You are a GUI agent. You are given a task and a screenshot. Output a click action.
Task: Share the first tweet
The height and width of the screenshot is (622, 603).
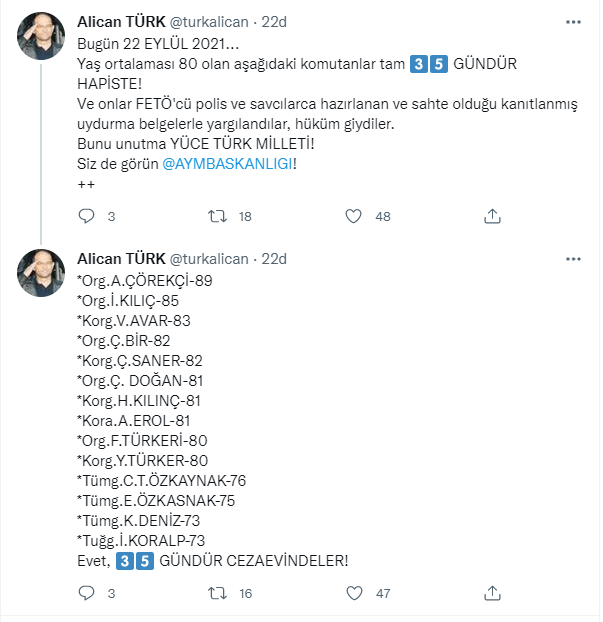click(x=492, y=216)
